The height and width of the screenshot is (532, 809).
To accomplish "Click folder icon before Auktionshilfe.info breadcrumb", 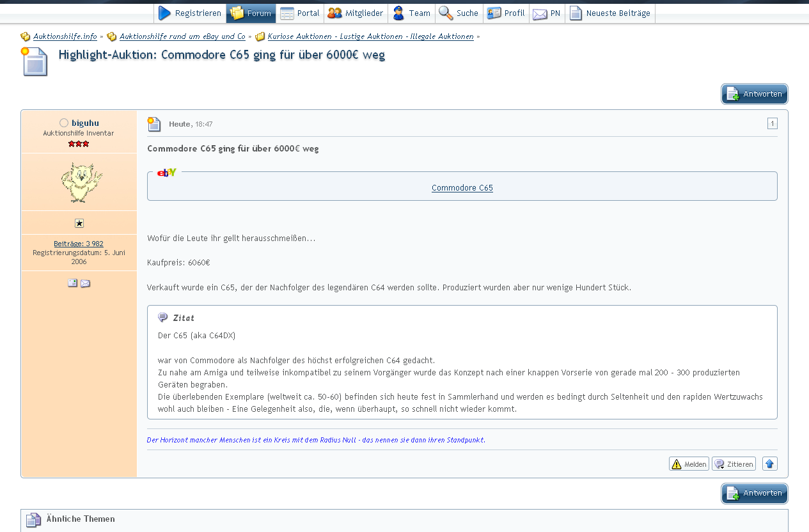I will [26, 36].
